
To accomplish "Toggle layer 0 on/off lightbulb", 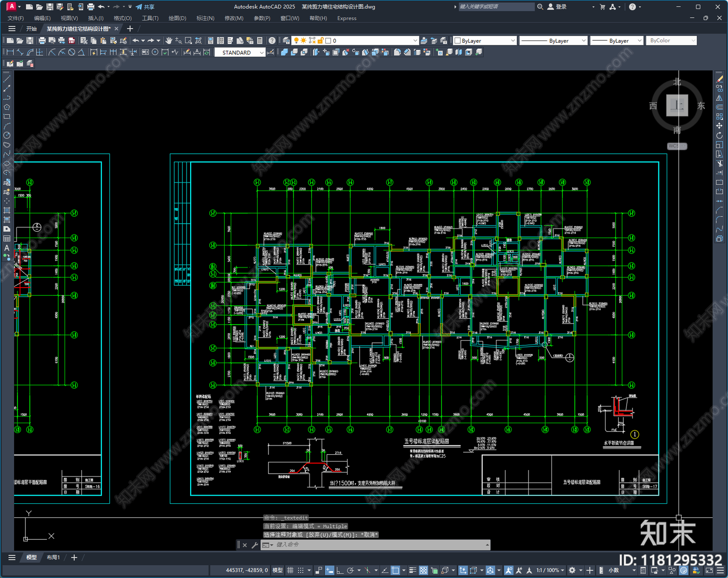I will pyautogui.click(x=296, y=41).
